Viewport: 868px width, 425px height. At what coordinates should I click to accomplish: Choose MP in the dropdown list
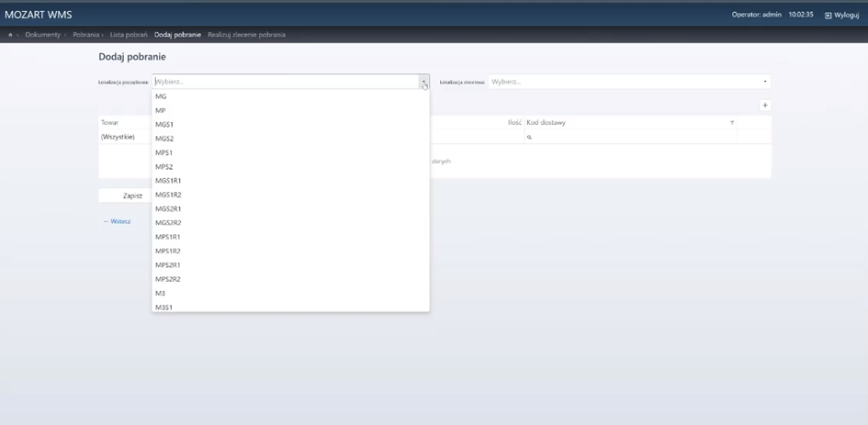[161, 110]
